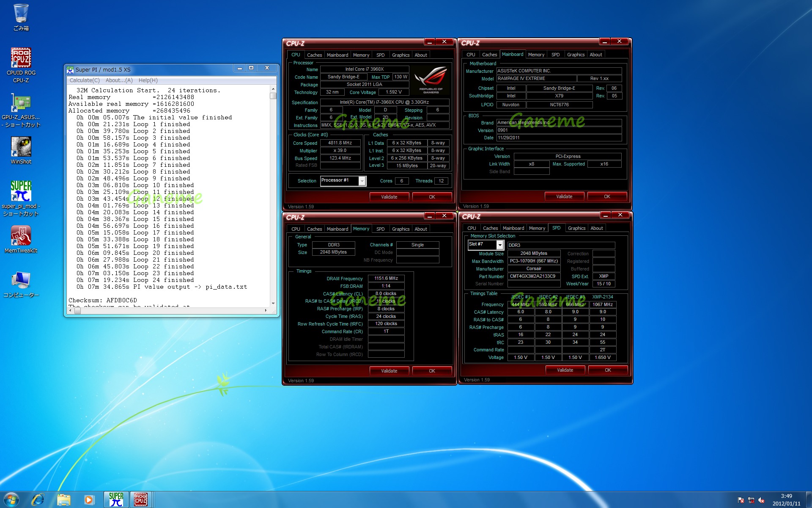Click the Super PI vertical scrollbar down arrow
The image size is (812, 508).
pyautogui.click(x=273, y=303)
